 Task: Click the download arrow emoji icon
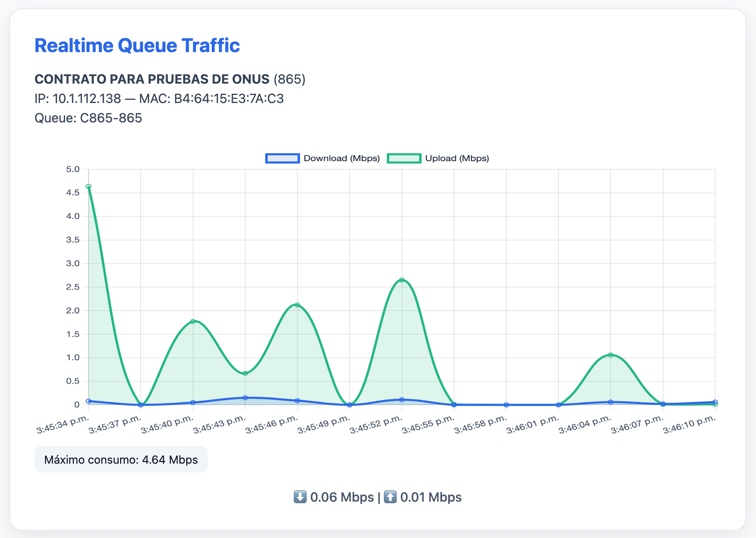(300, 497)
